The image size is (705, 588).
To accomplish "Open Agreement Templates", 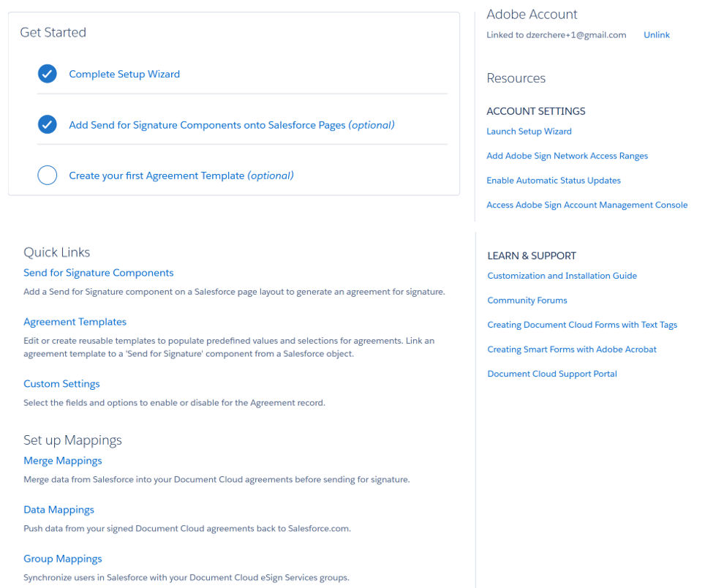I will coord(75,321).
